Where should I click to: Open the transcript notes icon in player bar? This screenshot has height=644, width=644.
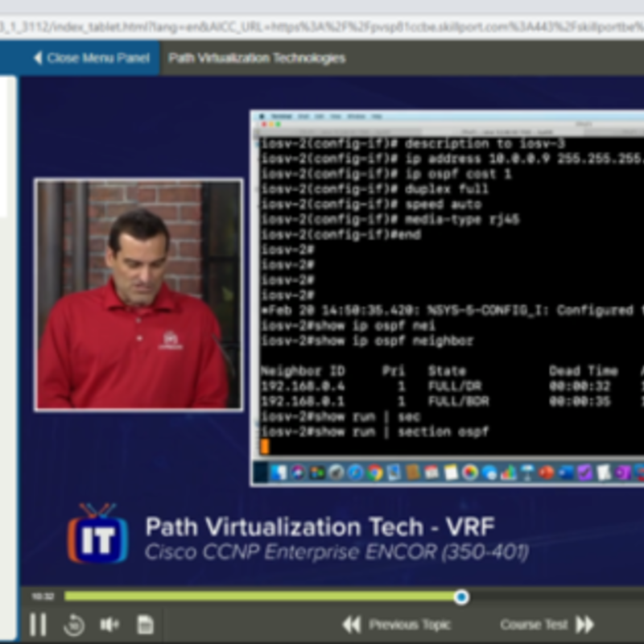point(145,625)
